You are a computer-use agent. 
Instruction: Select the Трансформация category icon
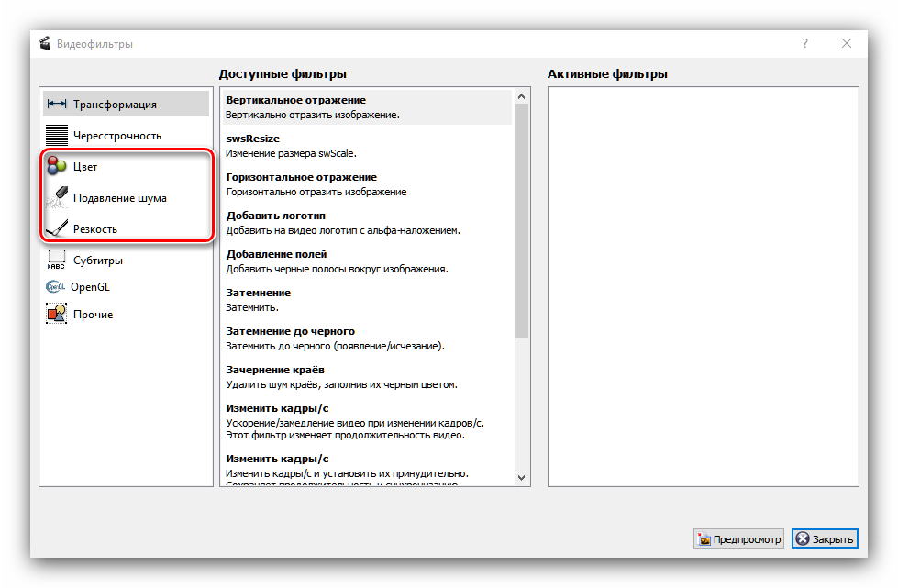coord(57,104)
